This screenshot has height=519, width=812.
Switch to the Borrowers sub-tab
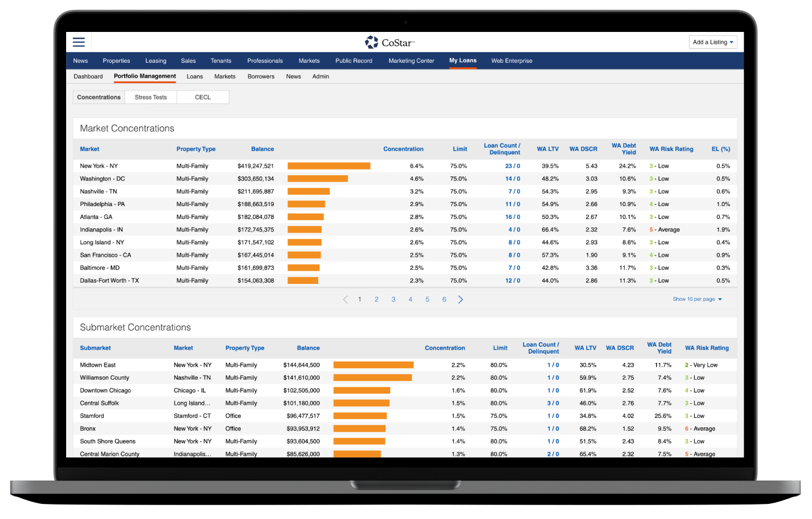click(x=261, y=77)
